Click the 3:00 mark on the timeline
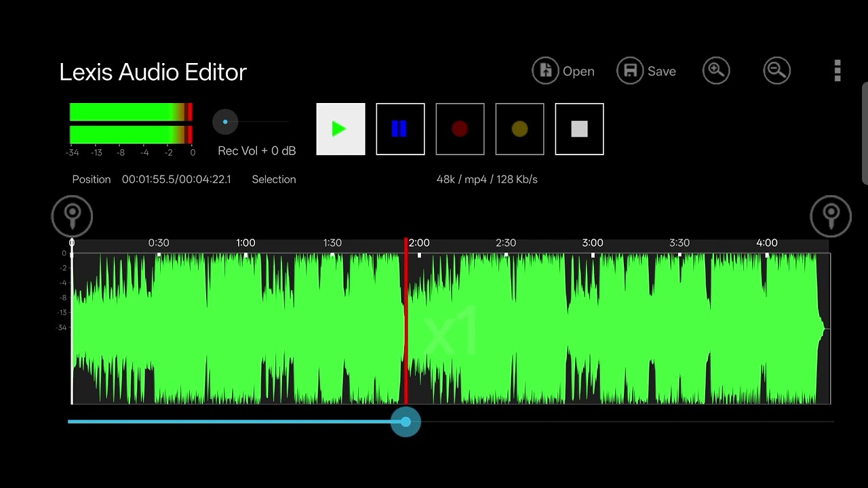The image size is (868, 488). tap(593, 243)
